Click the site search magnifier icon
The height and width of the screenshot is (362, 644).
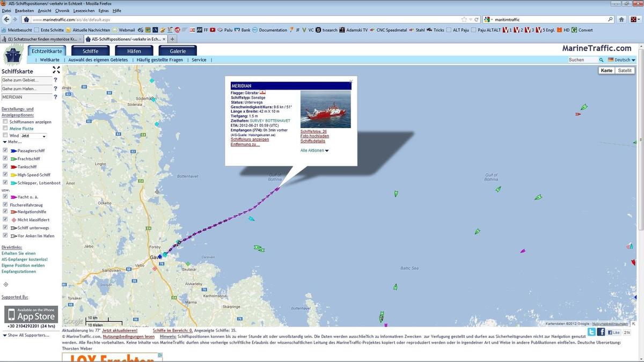click(602, 60)
